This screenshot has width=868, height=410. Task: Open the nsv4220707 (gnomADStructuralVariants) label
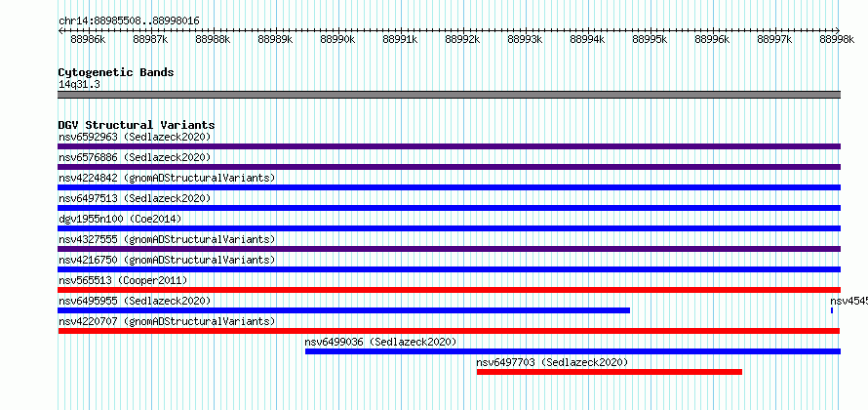(167, 321)
